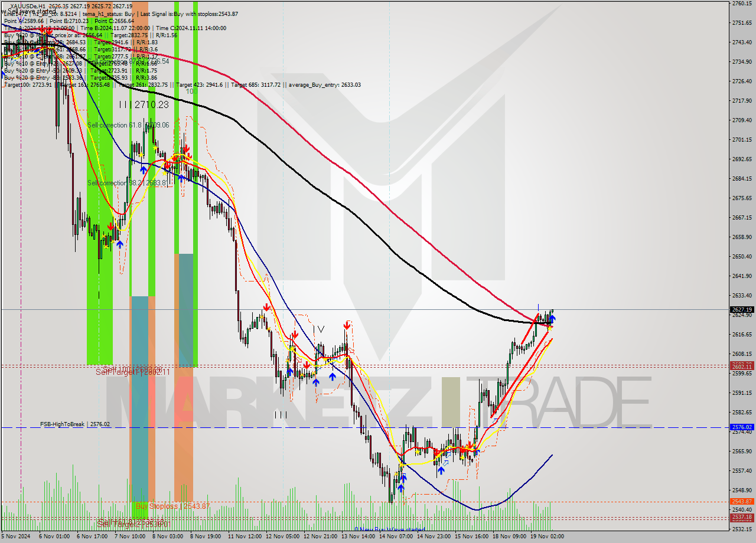Image resolution: width=756 pixels, height=543 pixels.
Task: Select the 'I V' wave label
Action: point(320,329)
